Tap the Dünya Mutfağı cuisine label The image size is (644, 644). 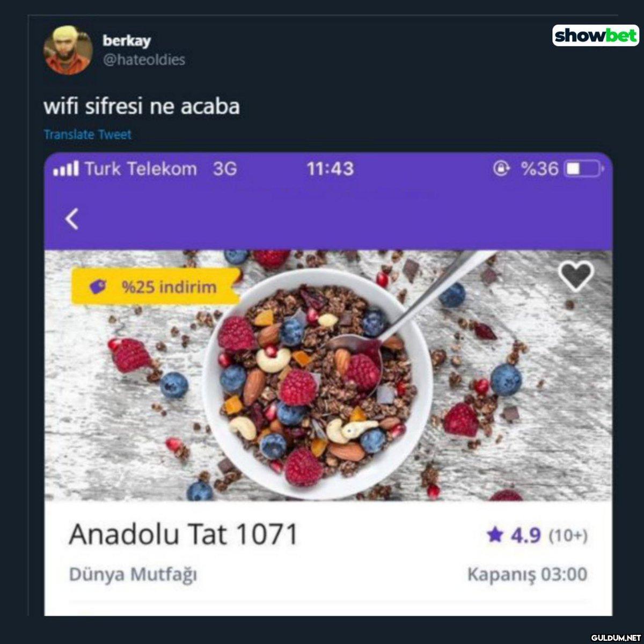(133, 575)
